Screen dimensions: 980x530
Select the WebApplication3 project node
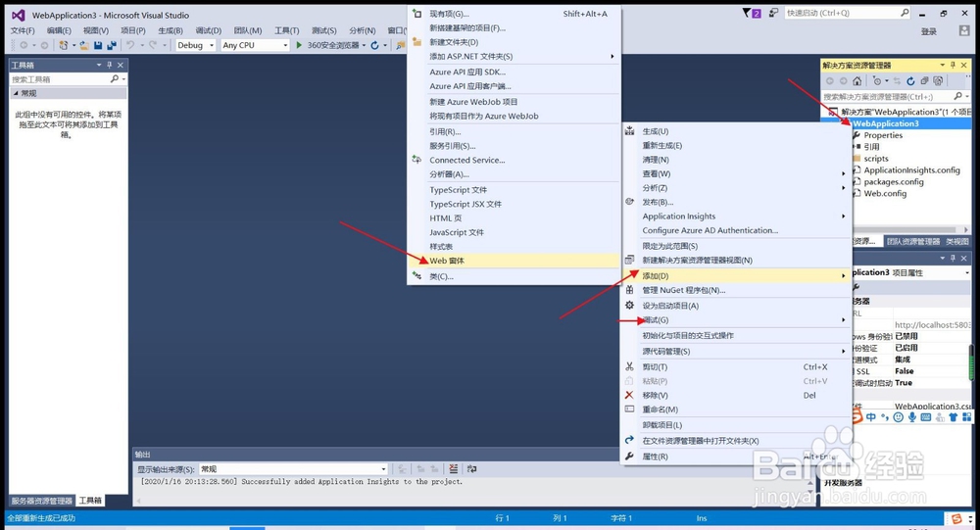886,123
